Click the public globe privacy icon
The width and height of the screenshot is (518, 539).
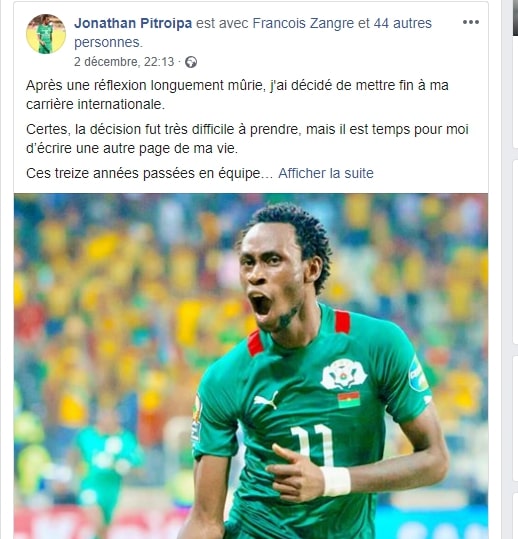point(191,62)
